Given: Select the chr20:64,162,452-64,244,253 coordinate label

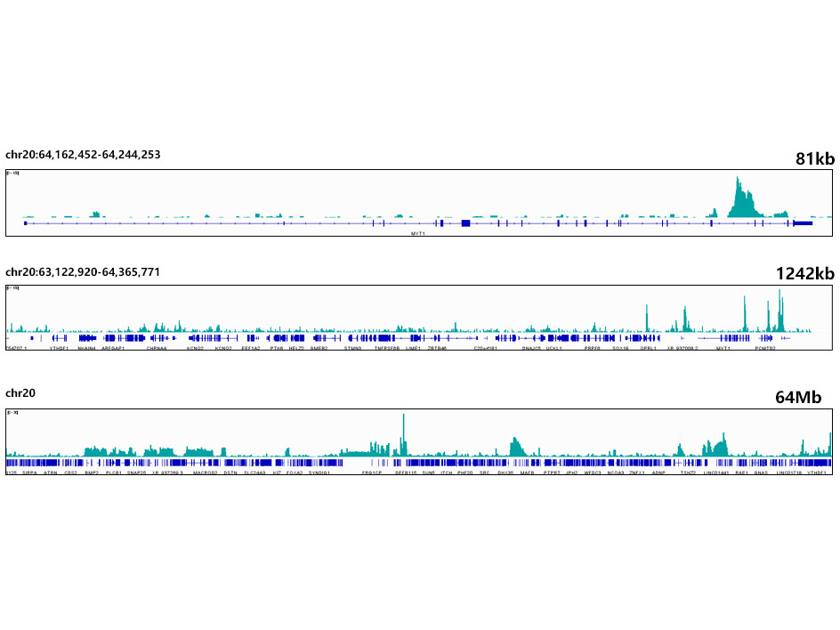Looking at the screenshot, I should tap(83, 155).
